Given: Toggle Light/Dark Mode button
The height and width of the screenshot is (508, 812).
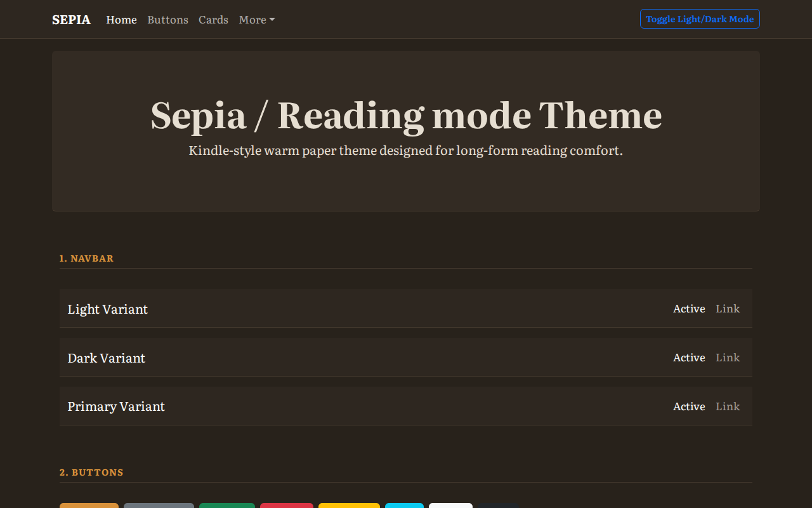Looking at the screenshot, I should pyautogui.click(x=700, y=19).
